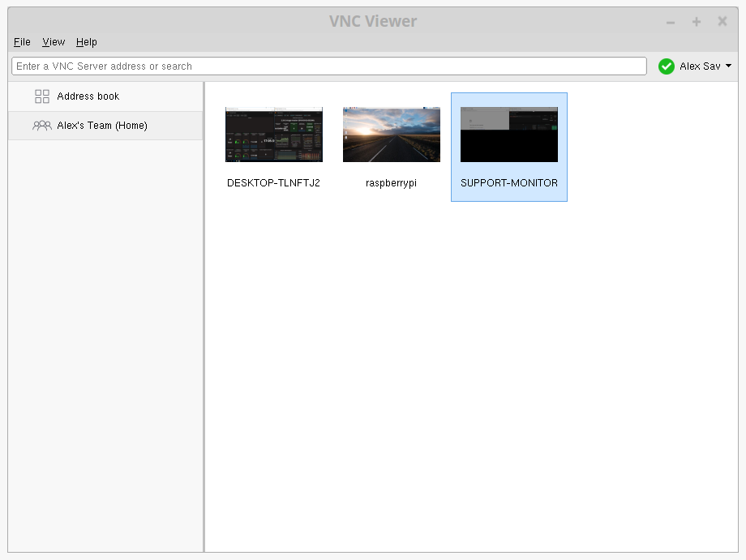Select Alex's Team (Home) in sidebar
746x560 pixels.
[105, 126]
